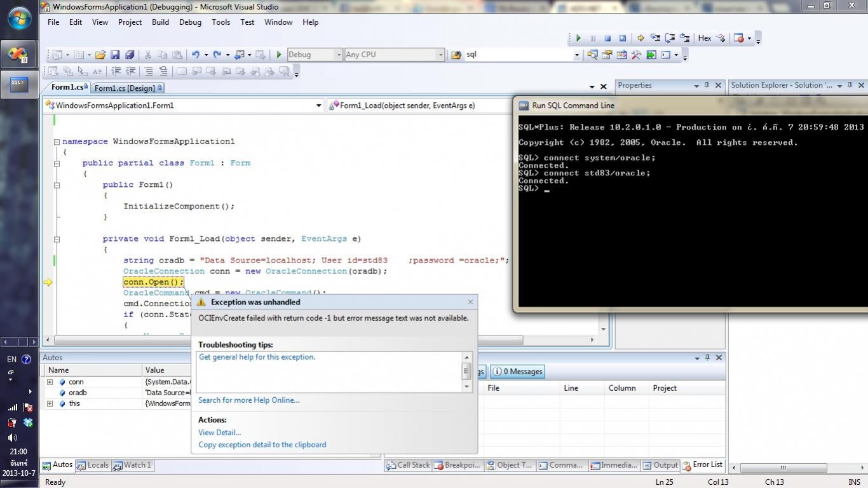Image resolution: width=868 pixels, height=488 pixels.
Task: Decrease line indent icon
Action: (116, 71)
